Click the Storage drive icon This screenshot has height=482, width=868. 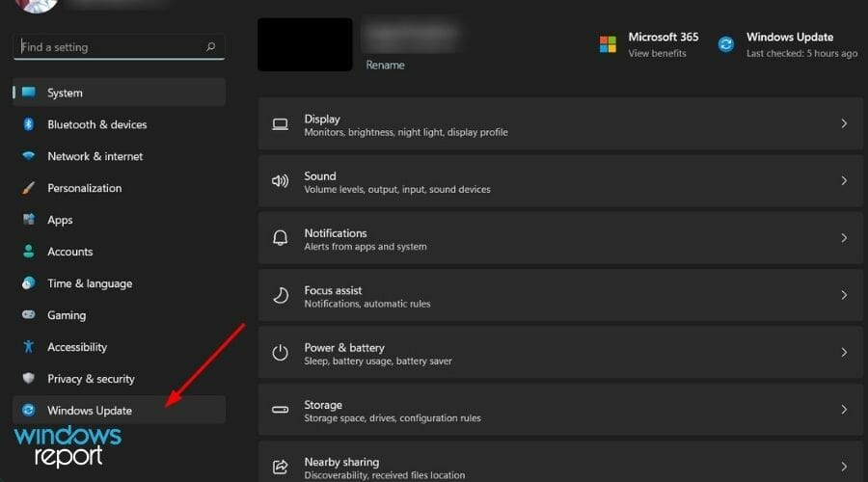(280, 410)
